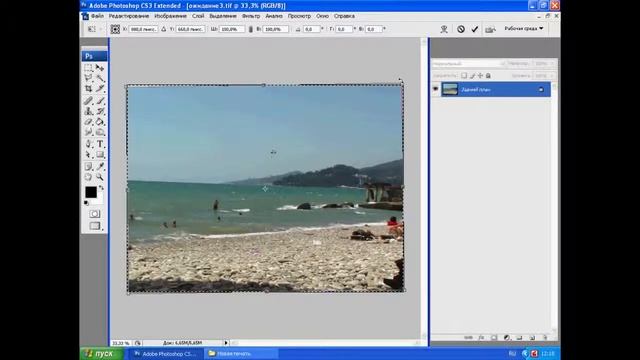Select the Eraser tool
Screen dimensions: 640x360
[89, 122]
